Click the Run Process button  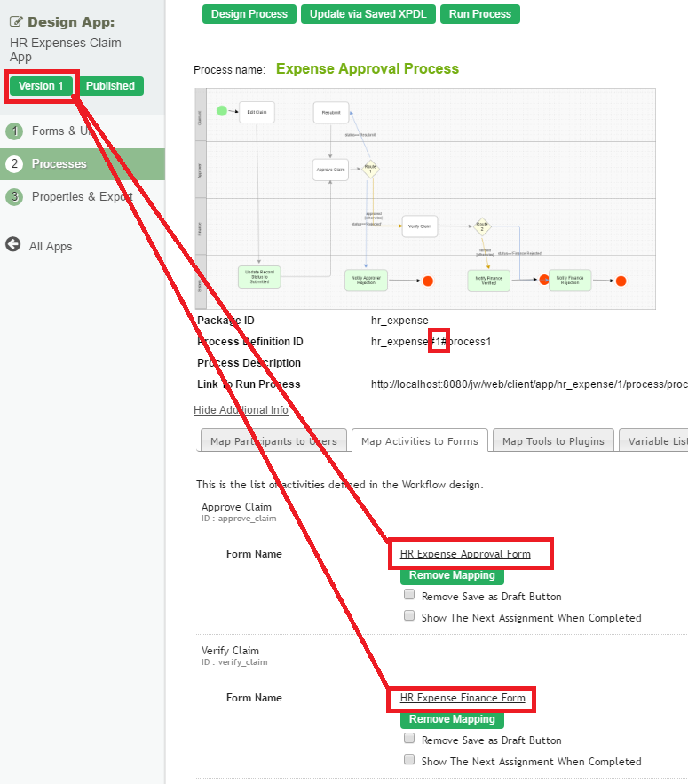[x=480, y=14]
